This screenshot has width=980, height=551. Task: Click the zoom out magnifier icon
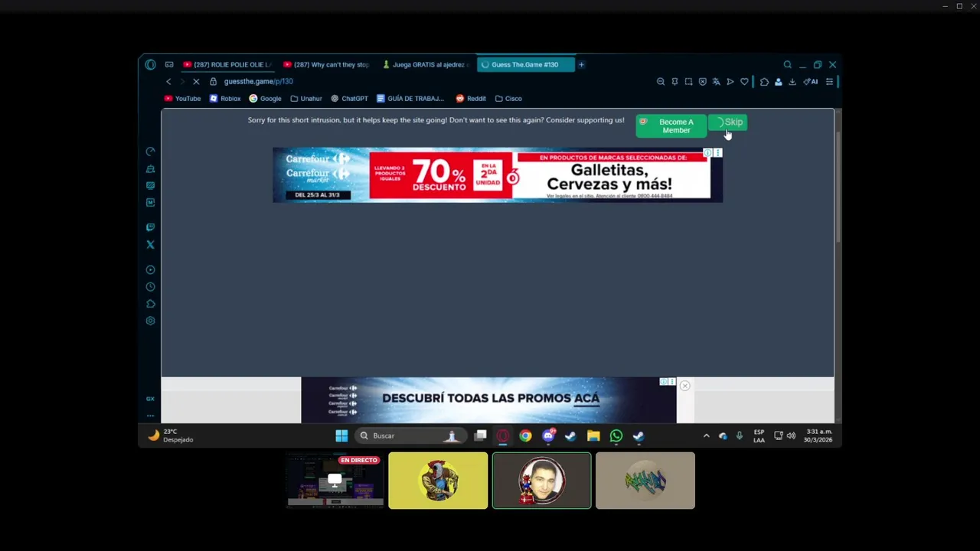tap(661, 82)
